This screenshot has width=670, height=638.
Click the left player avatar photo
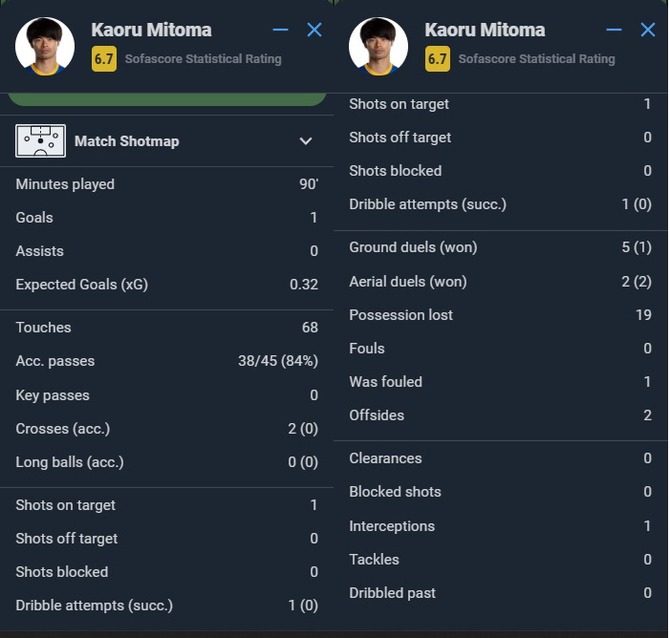(x=45, y=47)
